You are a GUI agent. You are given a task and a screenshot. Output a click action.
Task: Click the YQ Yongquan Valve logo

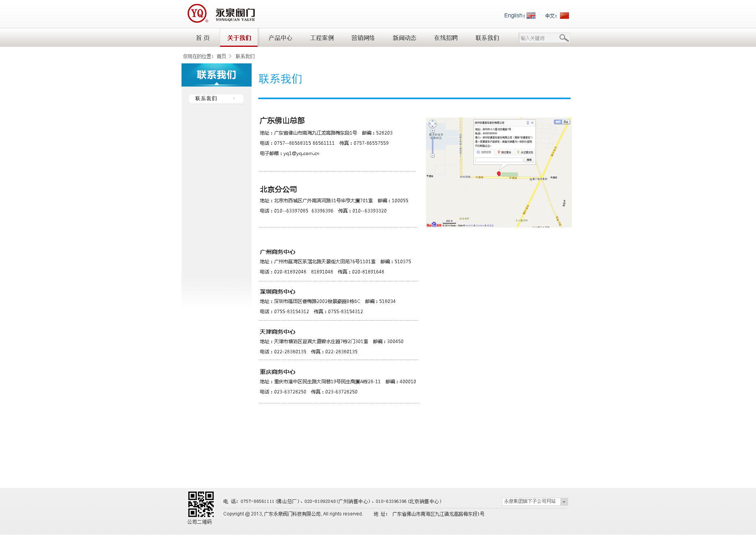tap(221, 14)
